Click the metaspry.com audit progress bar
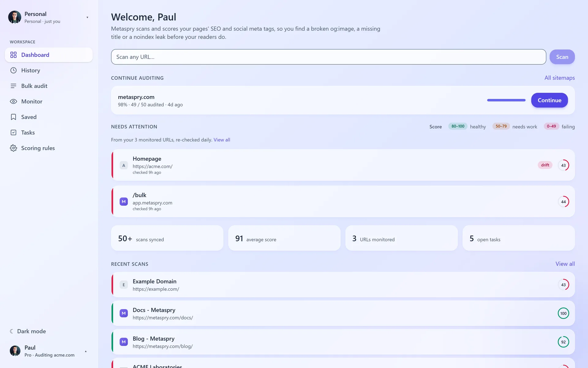 click(x=506, y=100)
